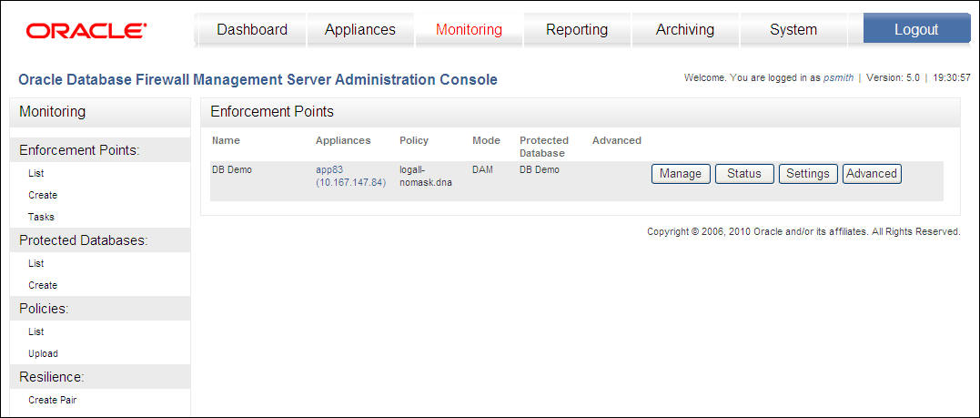Click the Mode column header
The image size is (980, 418).
tap(486, 141)
